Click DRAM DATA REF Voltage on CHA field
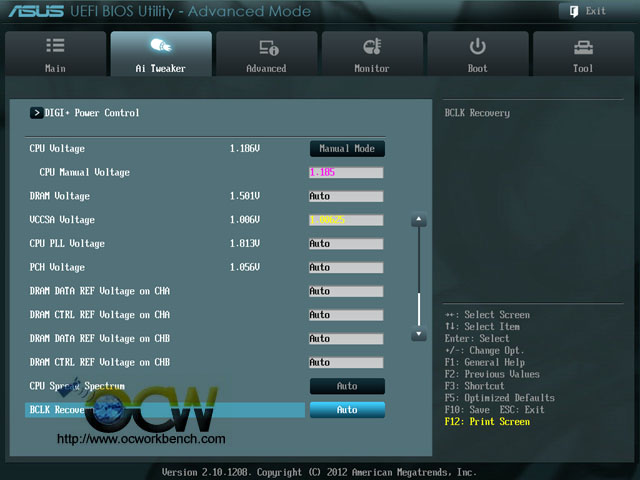 pos(346,291)
